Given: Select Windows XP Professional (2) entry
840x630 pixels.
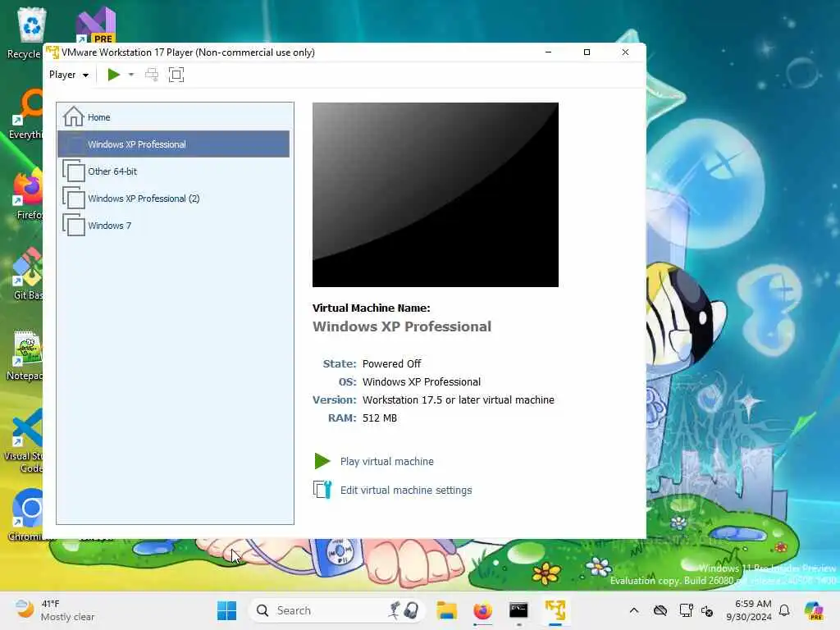Looking at the screenshot, I should tap(174, 199).
